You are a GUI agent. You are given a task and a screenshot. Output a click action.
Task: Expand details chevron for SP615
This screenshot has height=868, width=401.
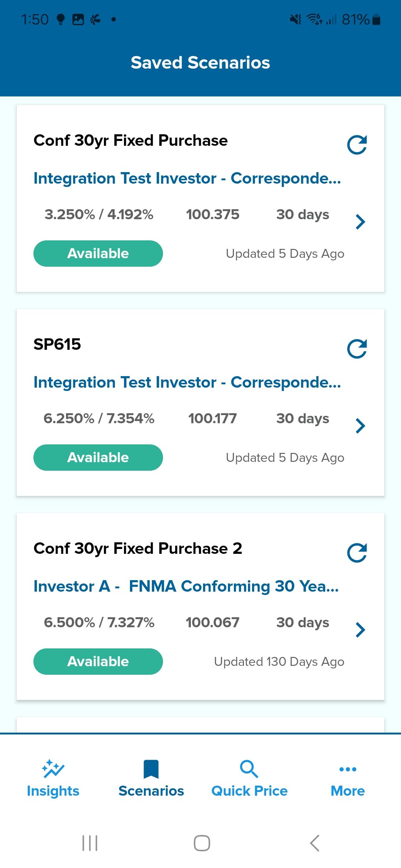coord(360,426)
